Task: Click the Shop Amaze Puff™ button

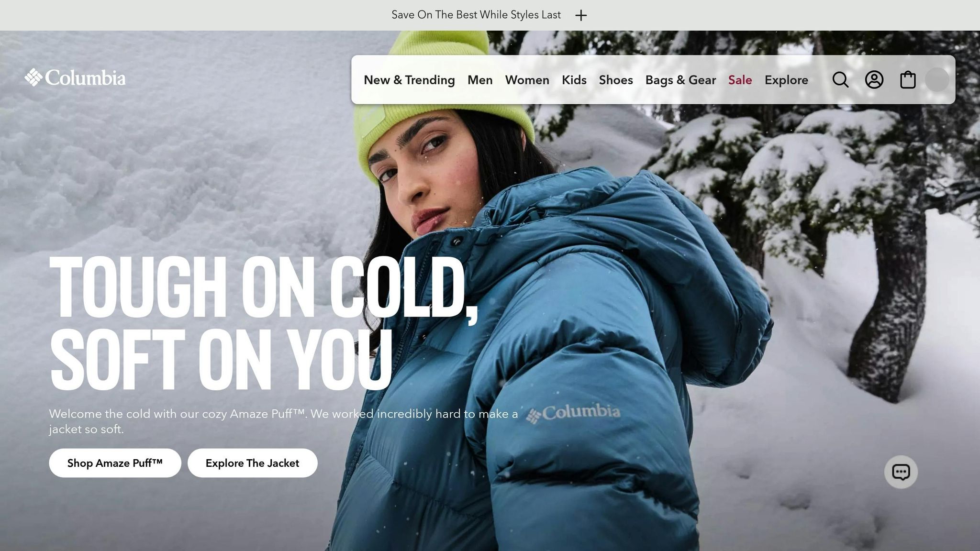Action: click(115, 463)
